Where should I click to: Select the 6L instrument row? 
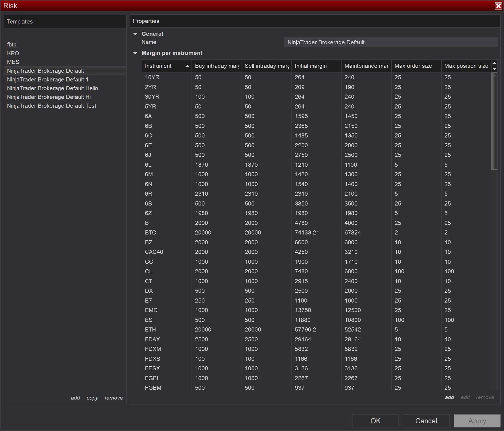316,165
